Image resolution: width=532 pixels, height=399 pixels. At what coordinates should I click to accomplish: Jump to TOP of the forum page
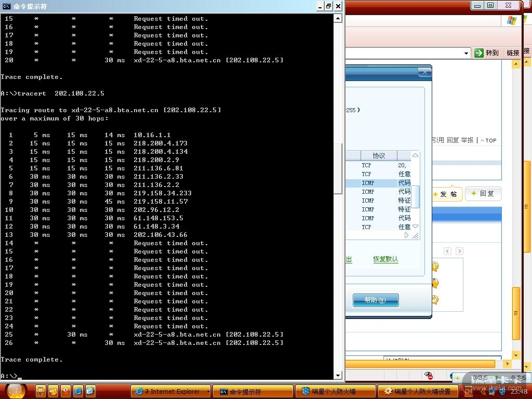coord(488,140)
